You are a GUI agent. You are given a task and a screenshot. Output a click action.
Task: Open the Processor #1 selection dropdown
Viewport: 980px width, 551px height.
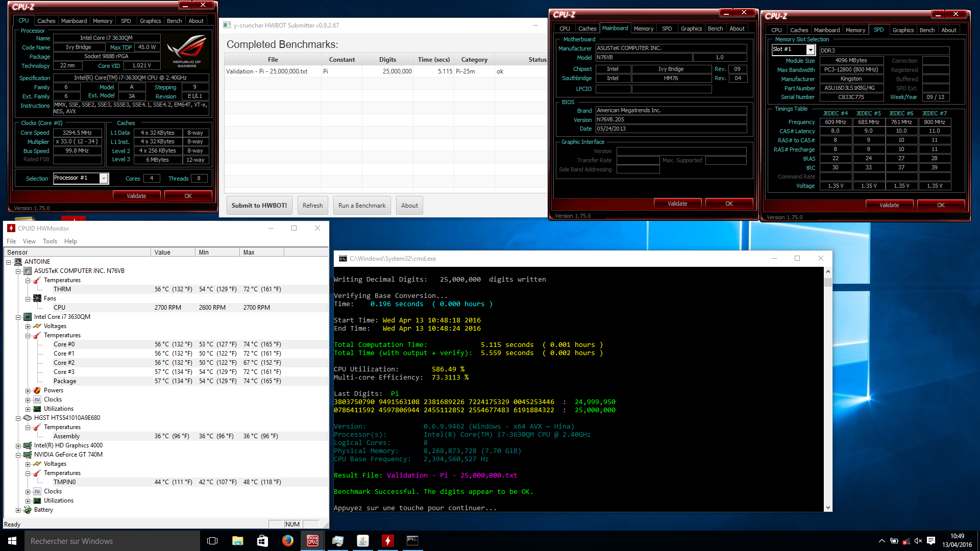point(103,178)
